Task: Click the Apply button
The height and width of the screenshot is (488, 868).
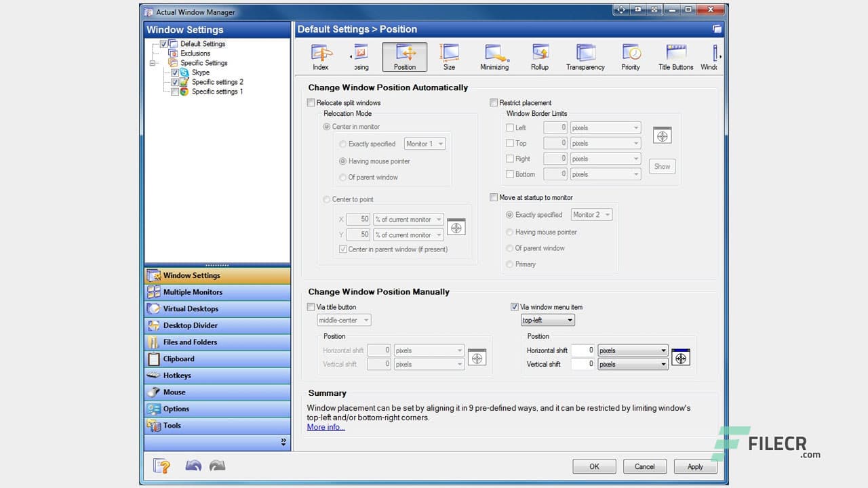Action: [x=695, y=466]
